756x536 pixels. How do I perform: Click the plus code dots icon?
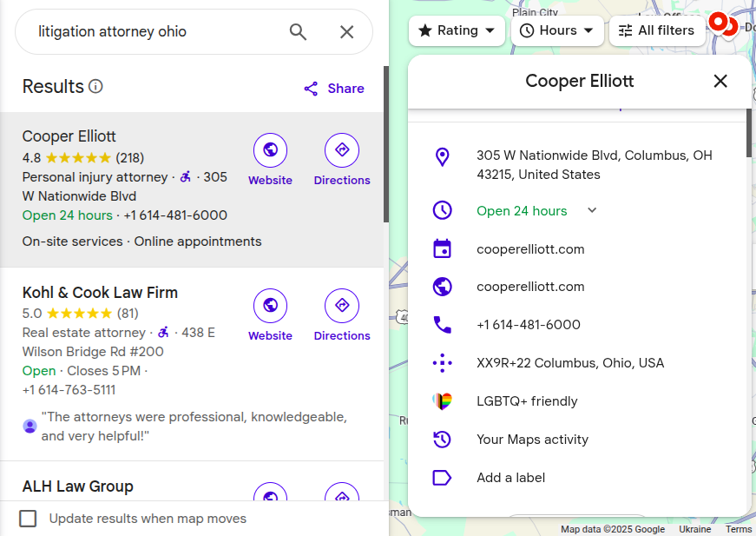pyautogui.click(x=442, y=363)
